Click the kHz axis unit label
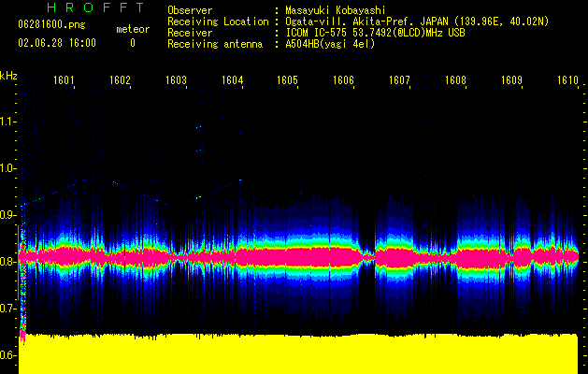This screenshot has width=588, height=374. (x=8, y=76)
